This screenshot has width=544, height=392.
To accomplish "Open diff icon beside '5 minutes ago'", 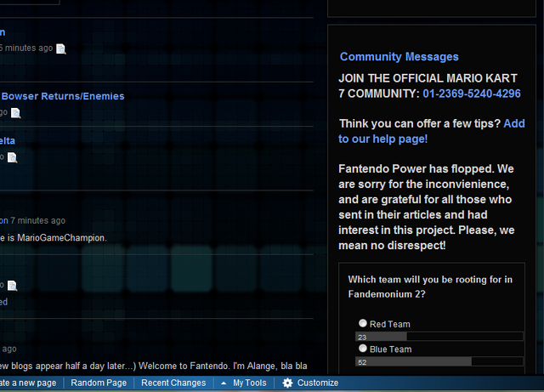I will (x=60, y=49).
